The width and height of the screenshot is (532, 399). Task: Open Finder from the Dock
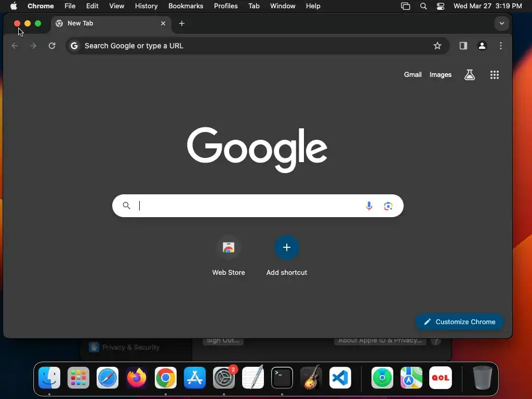point(49,378)
